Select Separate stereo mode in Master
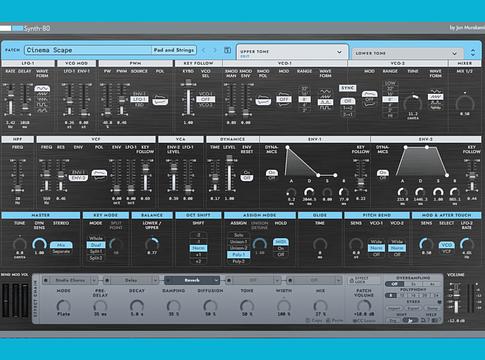The height and width of the screenshot is (360, 485). tap(61, 251)
